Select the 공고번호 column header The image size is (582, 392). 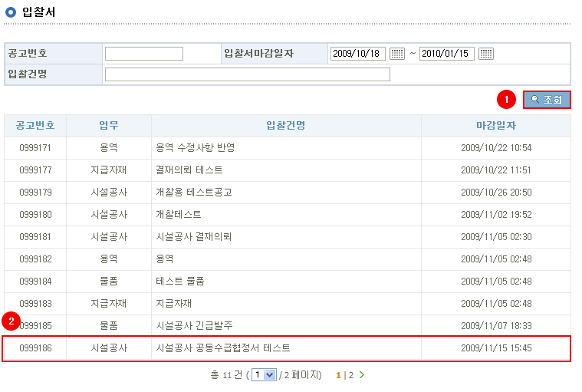35,126
